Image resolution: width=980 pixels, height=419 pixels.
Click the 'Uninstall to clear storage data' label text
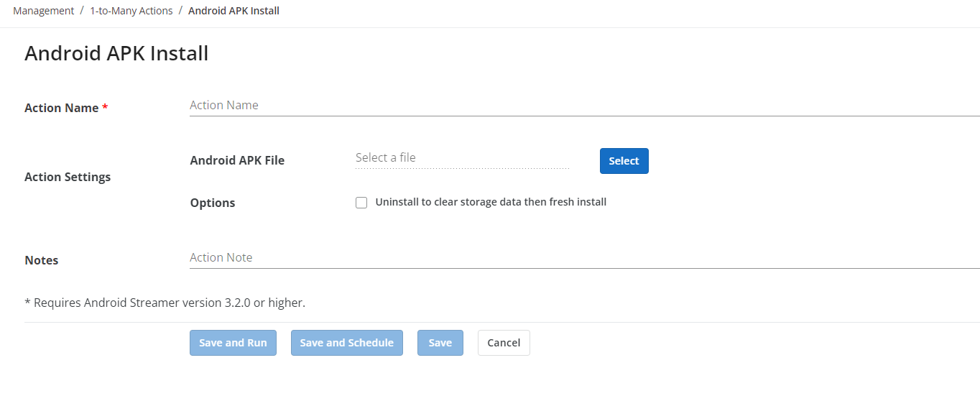491,202
